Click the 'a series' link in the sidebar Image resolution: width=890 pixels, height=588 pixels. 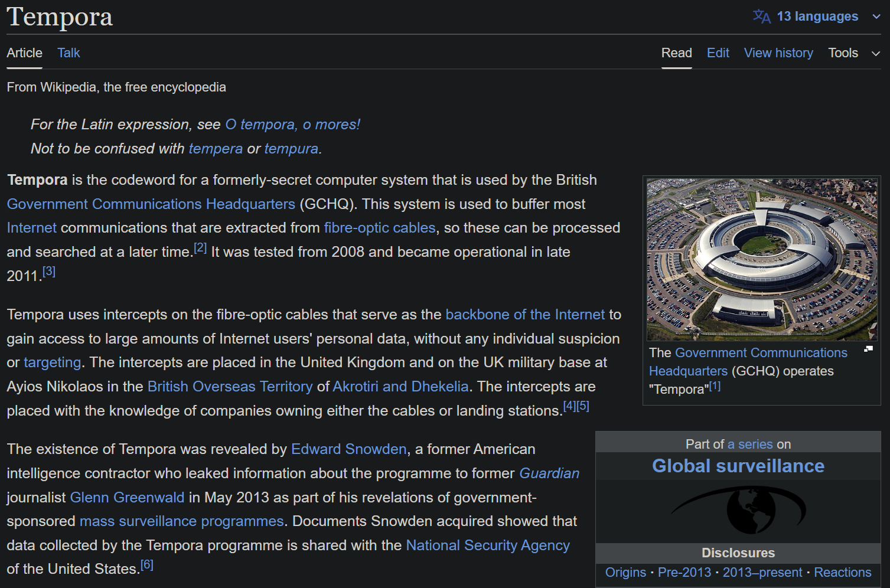(x=750, y=444)
